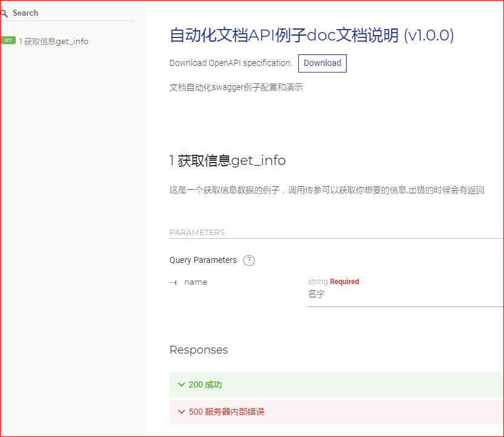Click the Download button for OpenAPI spec
The width and height of the screenshot is (504, 437).
pos(322,63)
